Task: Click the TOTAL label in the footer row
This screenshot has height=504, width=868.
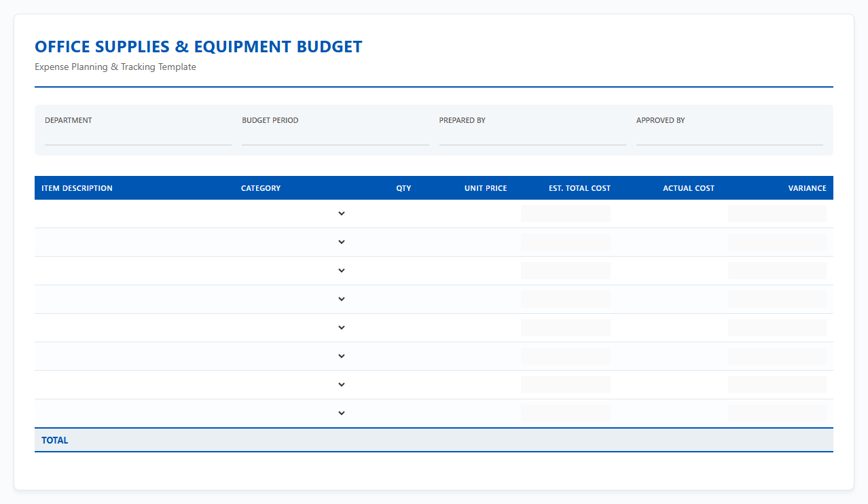Action: point(55,440)
